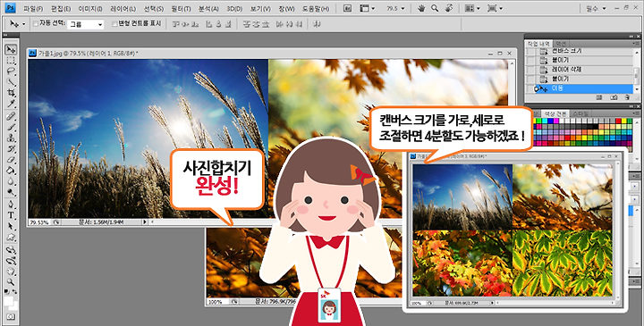Toggle Quick Mask mode at toolbox bottom
644x326 pixels.
tap(11, 316)
